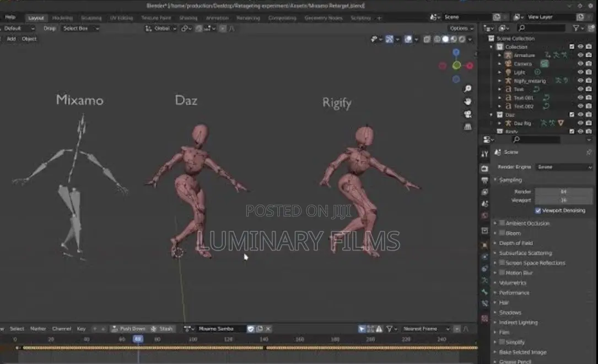Expand Depth of Field panel
The width and height of the screenshot is (598, 364).
tap(516, 243)
